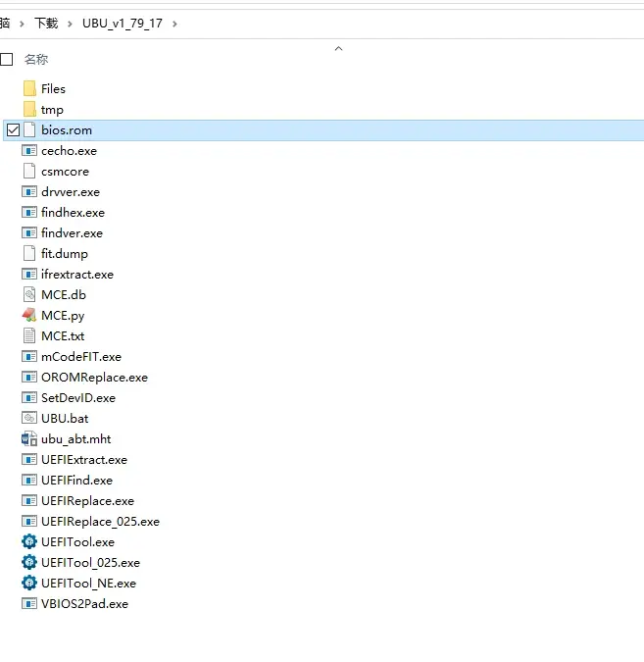This screenshot has width=644, height=662.
Task: Select the MCE.db file name
Action: tap(64, 294)
